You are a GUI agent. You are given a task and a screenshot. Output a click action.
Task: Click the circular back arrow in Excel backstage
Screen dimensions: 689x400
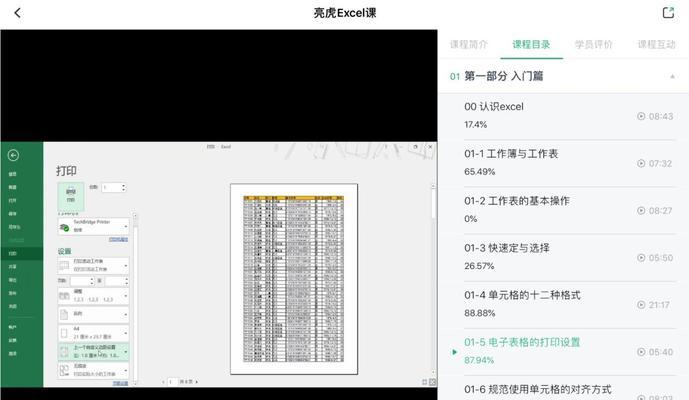pos(13,155)
